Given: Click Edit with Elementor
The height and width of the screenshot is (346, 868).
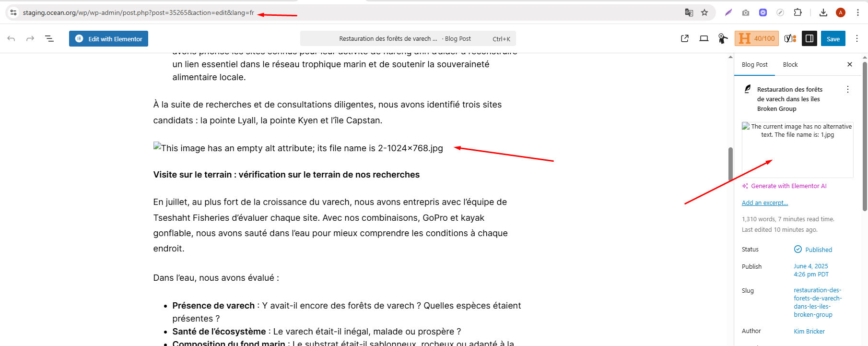Looking at the screenshot, I should (108, 39).
